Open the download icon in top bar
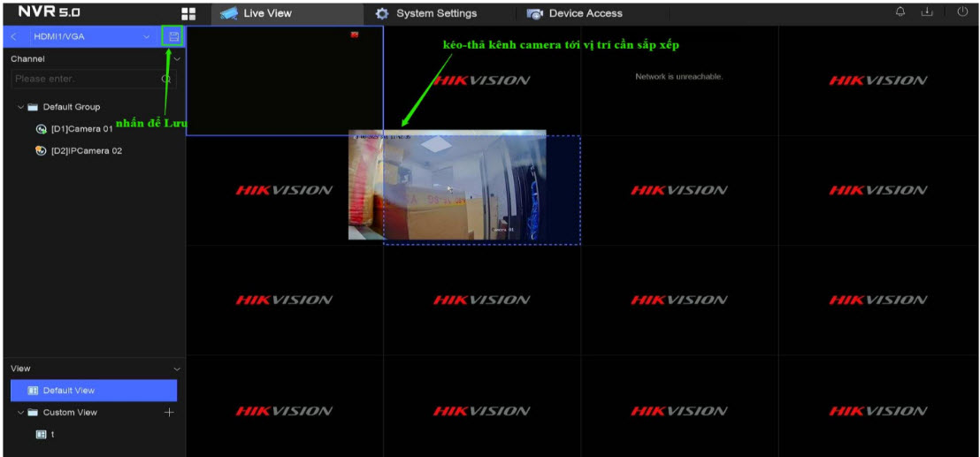This screenshot has width=980, height=457. pyautogui.click(x=929, y=12)
